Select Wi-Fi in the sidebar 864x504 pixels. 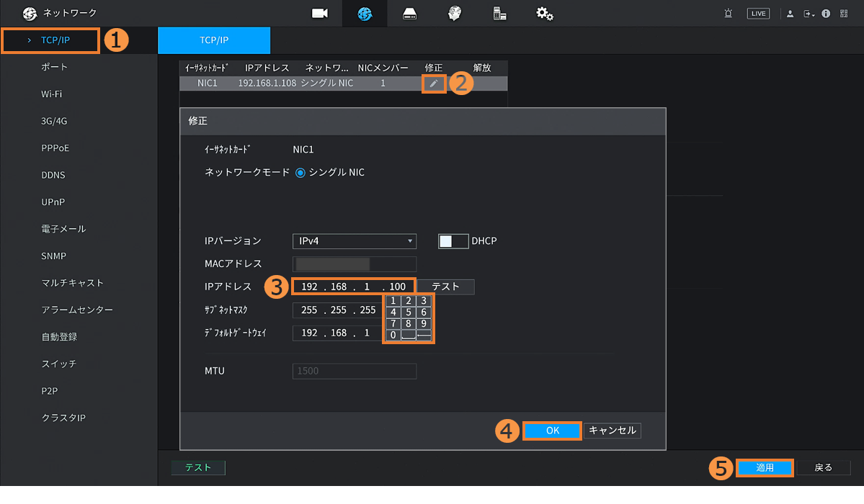[52, 94]
